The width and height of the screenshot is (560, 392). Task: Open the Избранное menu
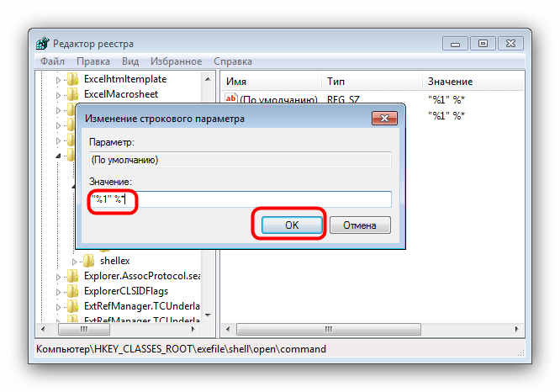coord(176,61)
